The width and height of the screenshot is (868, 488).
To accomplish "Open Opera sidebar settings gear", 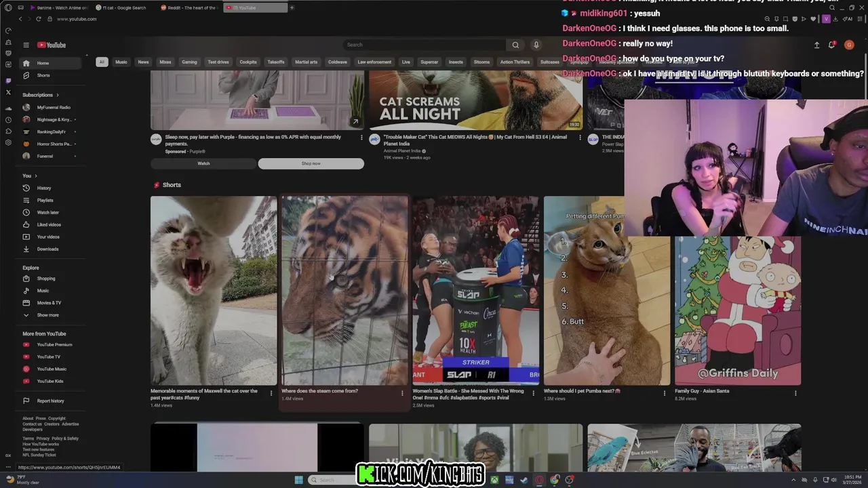I will click(x=8, y=143).
